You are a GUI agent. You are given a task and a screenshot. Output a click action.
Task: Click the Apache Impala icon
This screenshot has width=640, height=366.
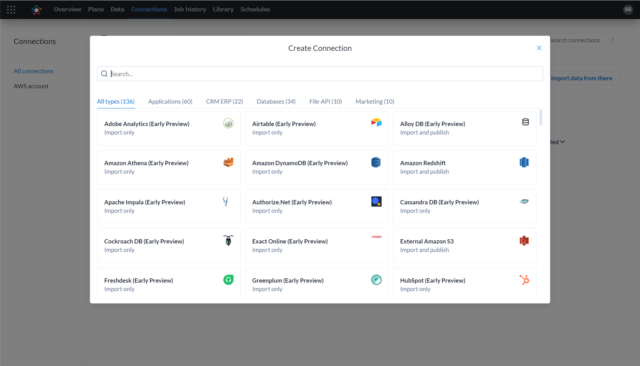point(225,201)
